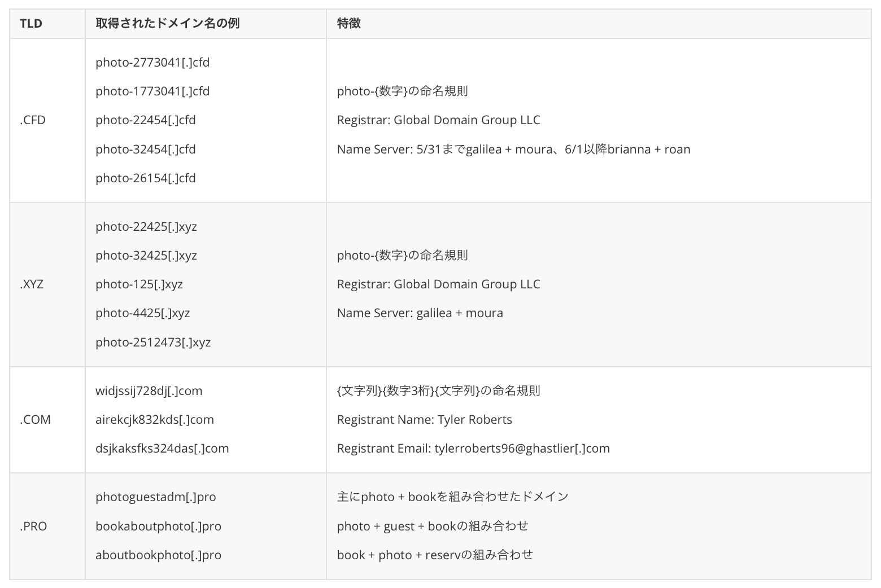
Task: Select the .CFD TLD cell
Action: tap(47, 120)
